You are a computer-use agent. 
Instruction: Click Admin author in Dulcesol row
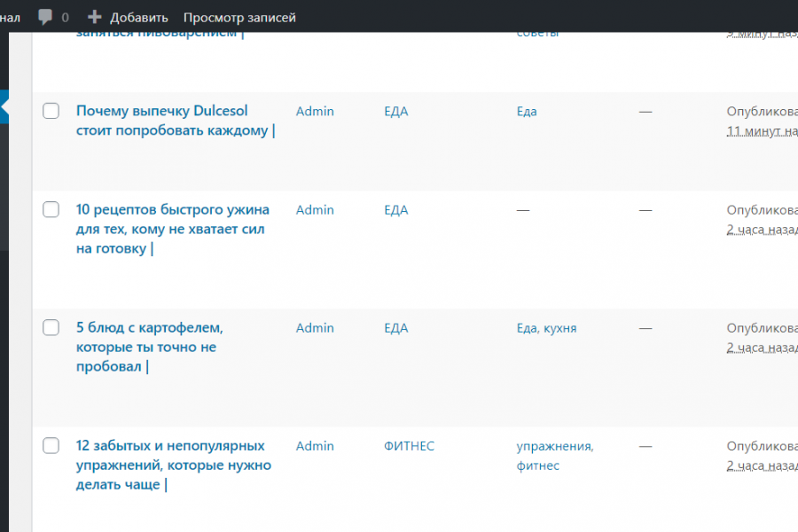click(x=315, y=111)
